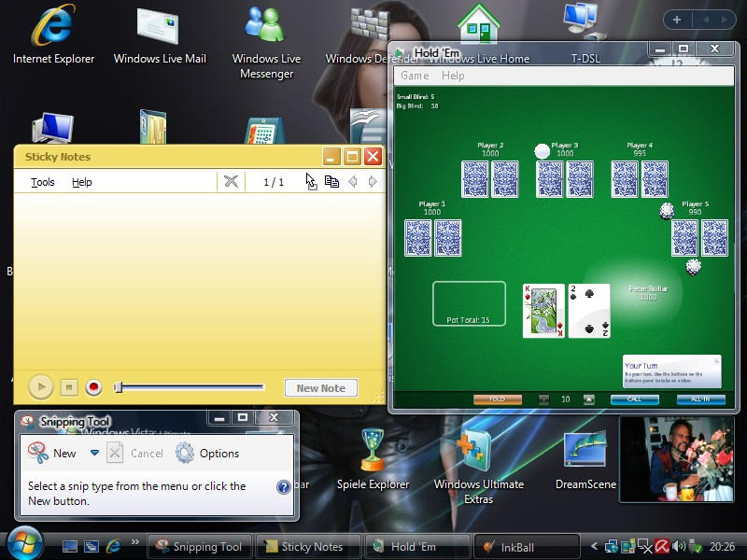Go to previous sticky note arrow

pyautogui.click(x=353, y=181)
